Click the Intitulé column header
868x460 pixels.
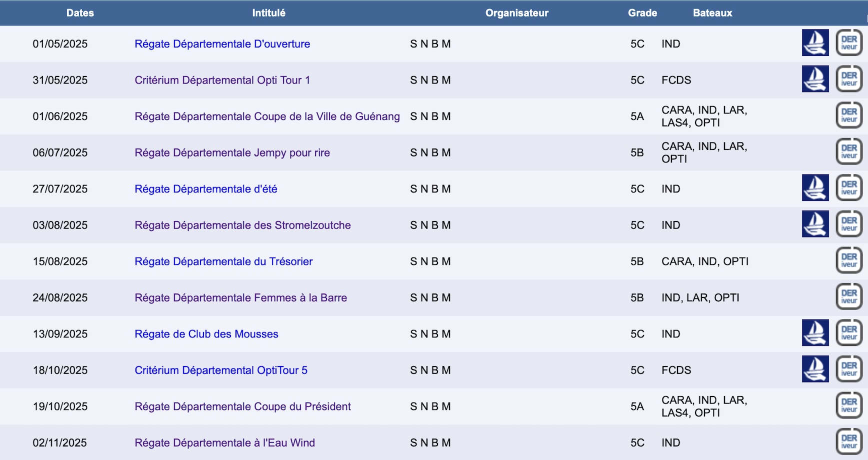click(268, 13)
